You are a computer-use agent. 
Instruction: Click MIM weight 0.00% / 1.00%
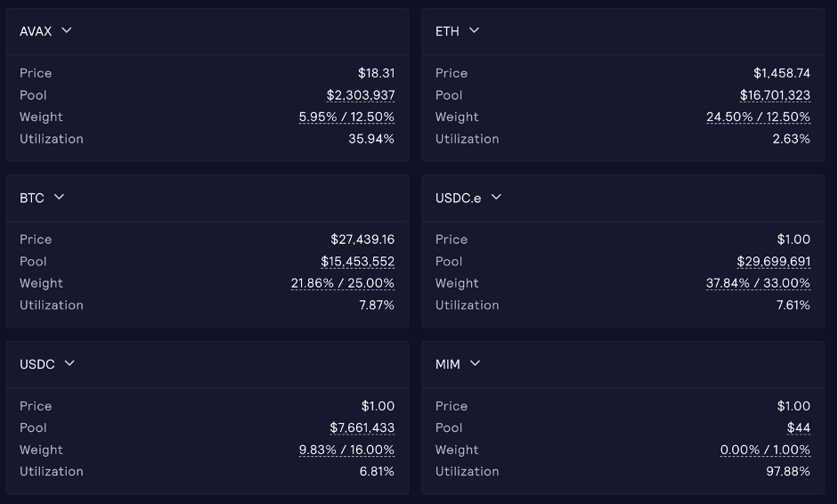[765, 450]
